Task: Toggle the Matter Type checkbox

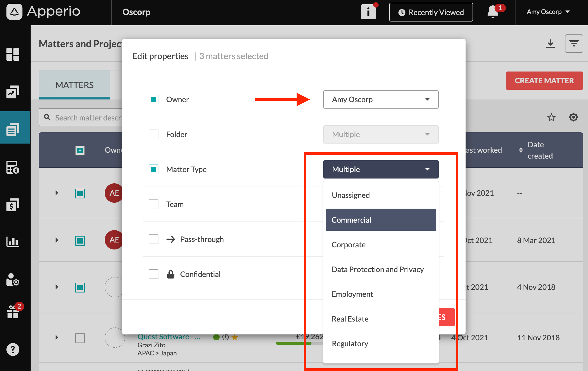Action: tap(154, 169)
